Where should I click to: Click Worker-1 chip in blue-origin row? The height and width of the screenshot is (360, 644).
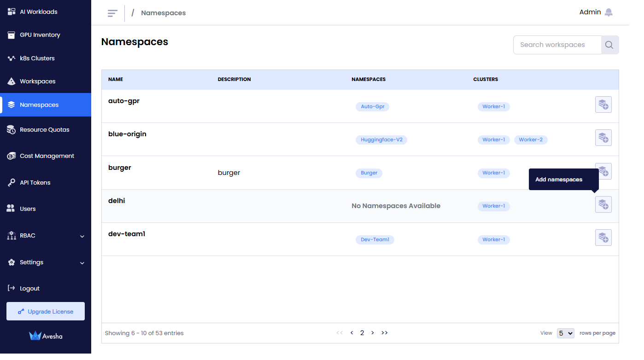(x=494, y=139)
